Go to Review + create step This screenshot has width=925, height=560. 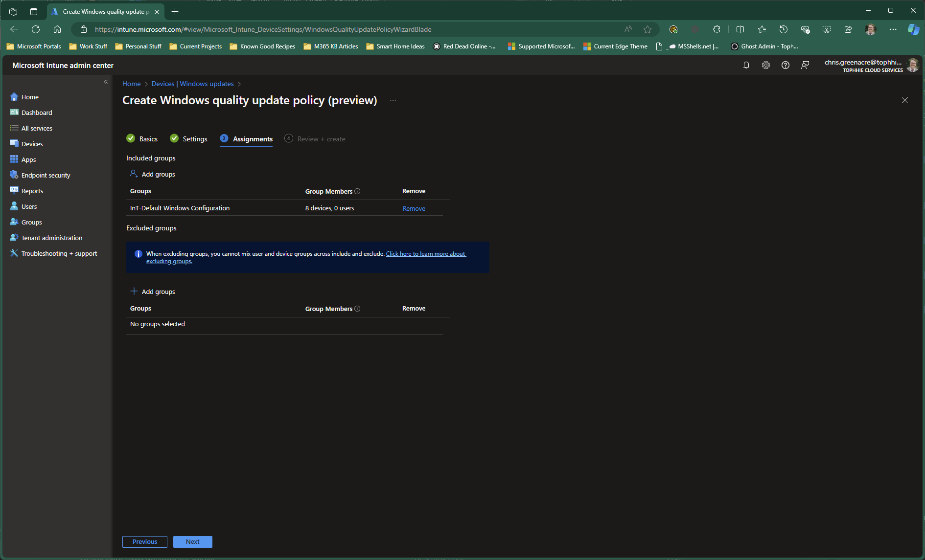tap(315, 139)
